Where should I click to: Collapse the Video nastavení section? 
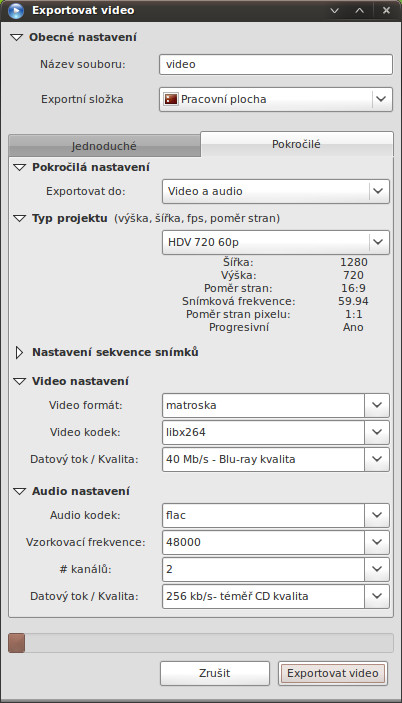click(x=20, y=382)
